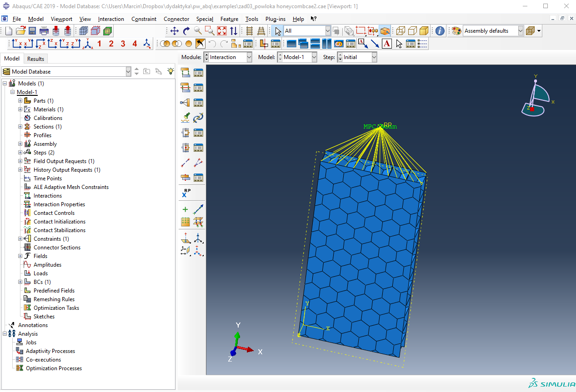The height and width of the screenshot is (392, 576).
Task: Click the Create Reference Point icon
Action: click(x=186, y=193)
